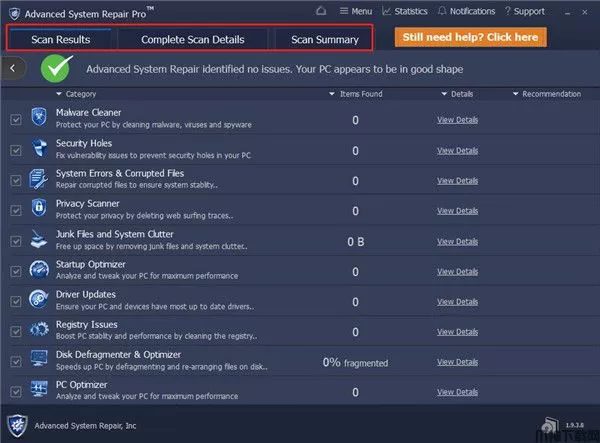600x443 pixels.
Task: Click the Disk Defragmenter monitor icon
Action: 39,358
